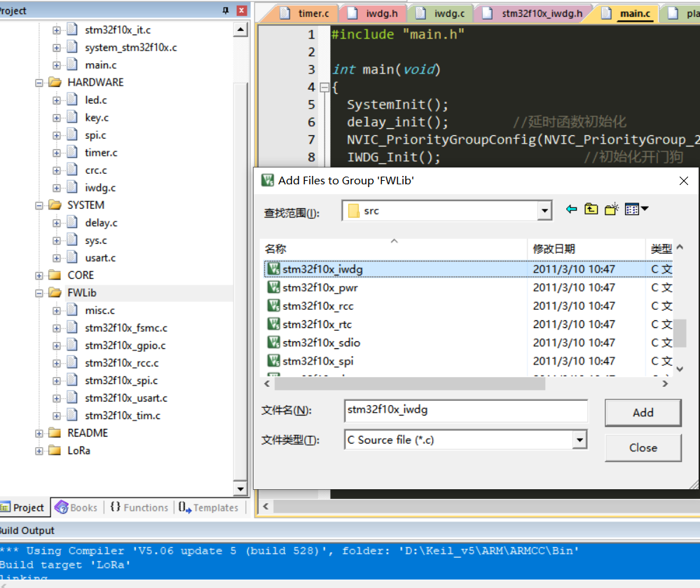
Task: Click the Create New Folder icon
Action: [x=611, y=209]
